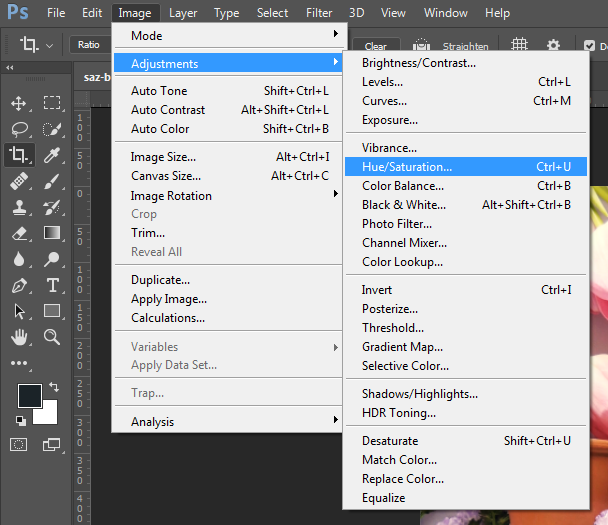Screen dimensions: 608x525
Task: Select the Clone Stamp tool
Action: tap(19, 207)
